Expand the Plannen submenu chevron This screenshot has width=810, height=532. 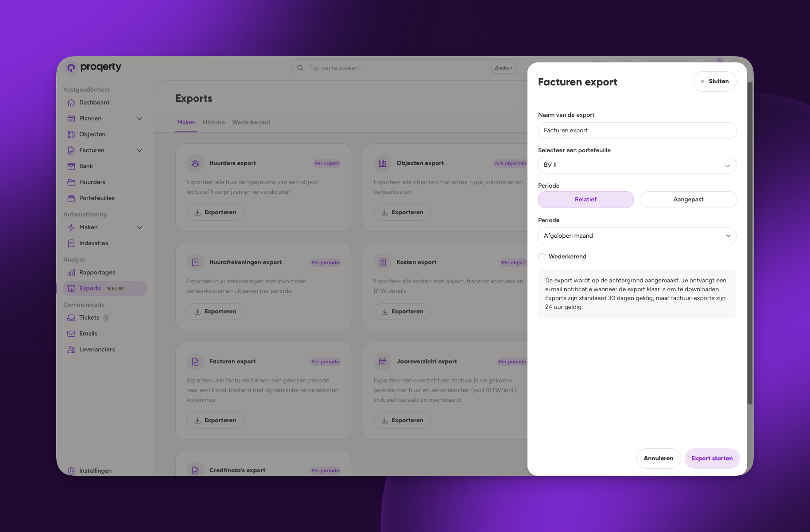point(140,119)
